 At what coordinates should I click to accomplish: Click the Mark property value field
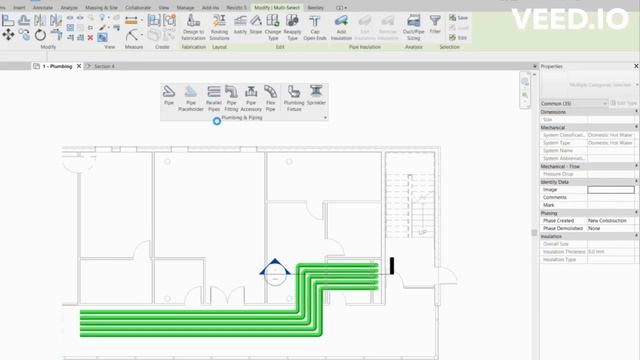(611, 205)
